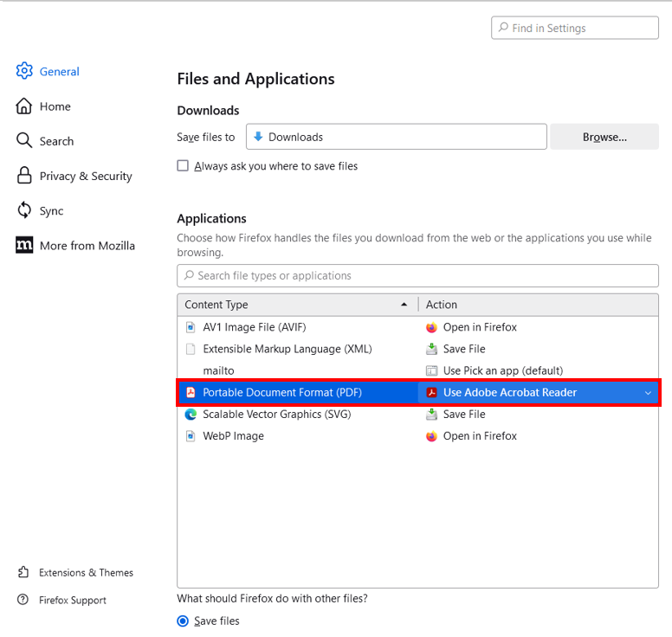Image resolution: width=672 pixels, height=637 pixels.
Task: Open the Home settings page icon
Action: [x=24, y=106]
